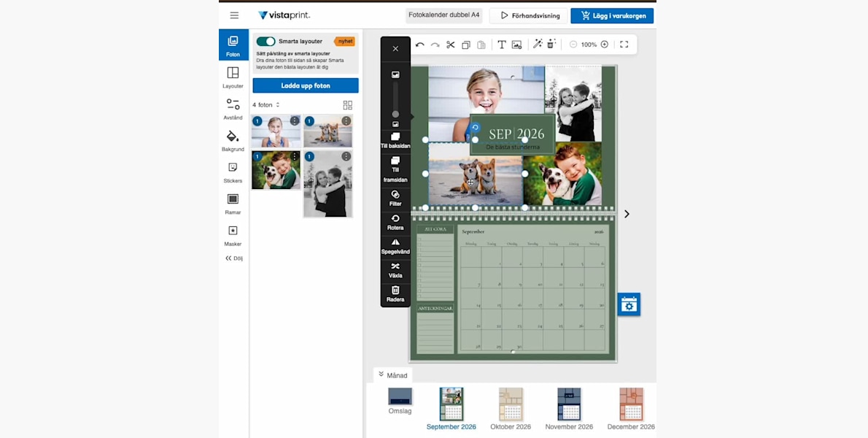Select the add text tool
The width and height of the screenshot is (868, 438).
[502, 45]
